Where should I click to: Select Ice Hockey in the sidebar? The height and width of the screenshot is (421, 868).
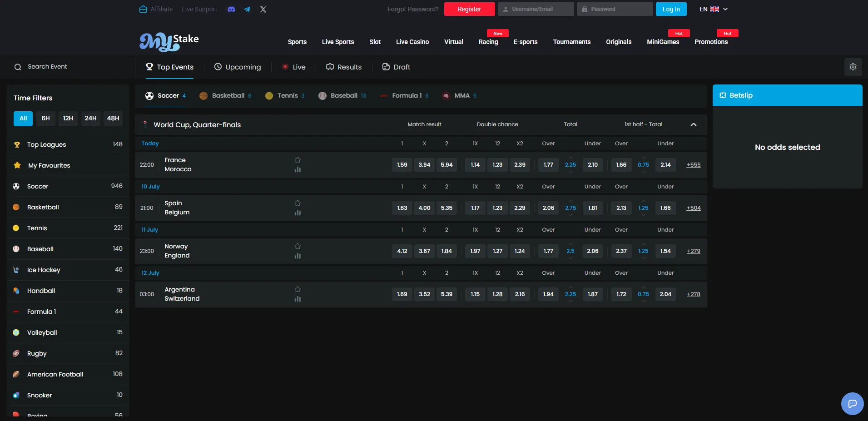tap(68, 270)
